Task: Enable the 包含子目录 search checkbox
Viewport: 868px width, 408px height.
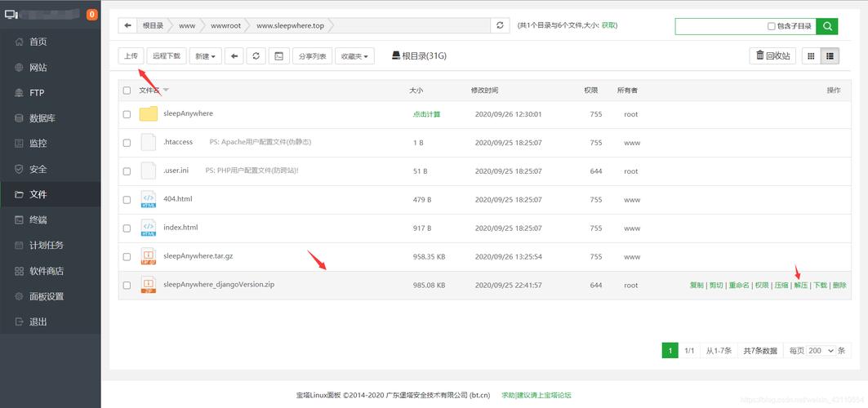Action: 771,26
